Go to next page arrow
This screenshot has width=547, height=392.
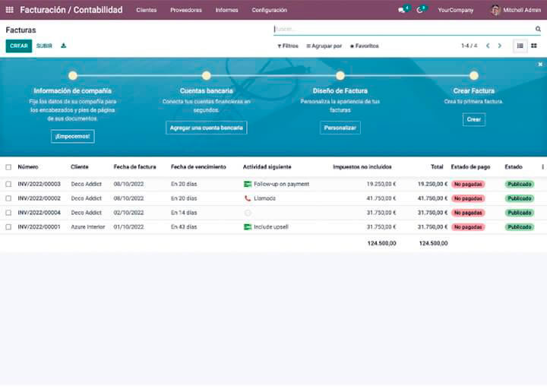[499, 46]
